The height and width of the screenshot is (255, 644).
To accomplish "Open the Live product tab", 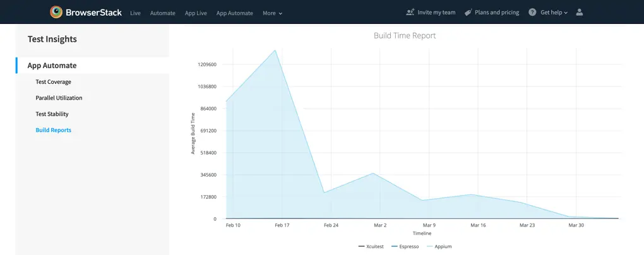I will point(135,13).
